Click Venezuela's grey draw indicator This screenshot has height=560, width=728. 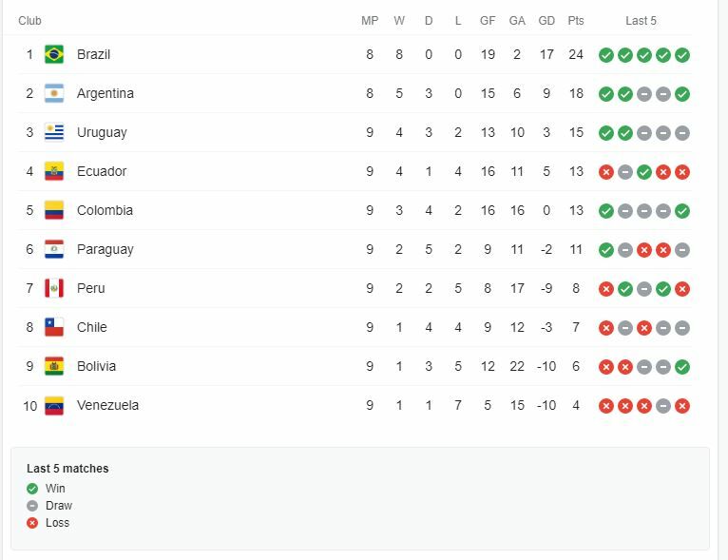tap(663, 406)
